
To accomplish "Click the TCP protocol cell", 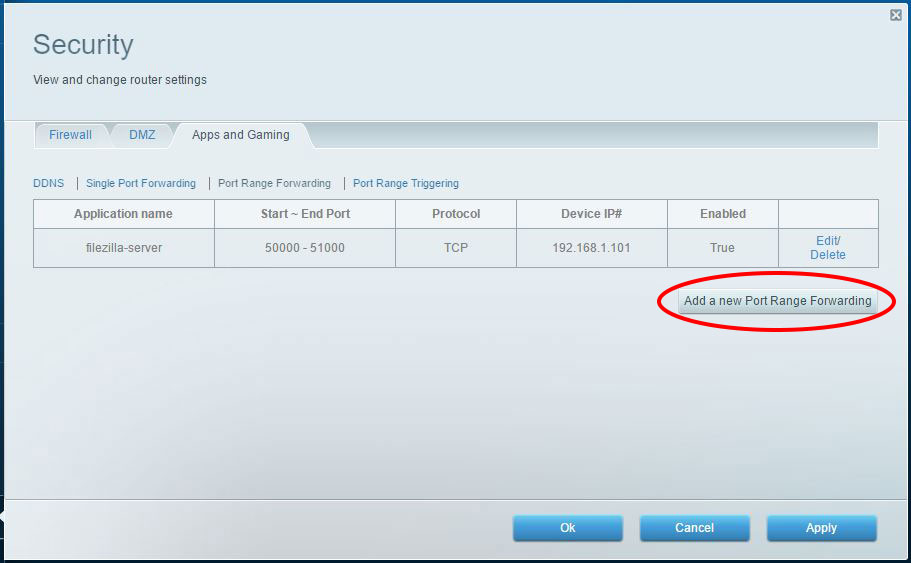I will (x=456, y=248).
